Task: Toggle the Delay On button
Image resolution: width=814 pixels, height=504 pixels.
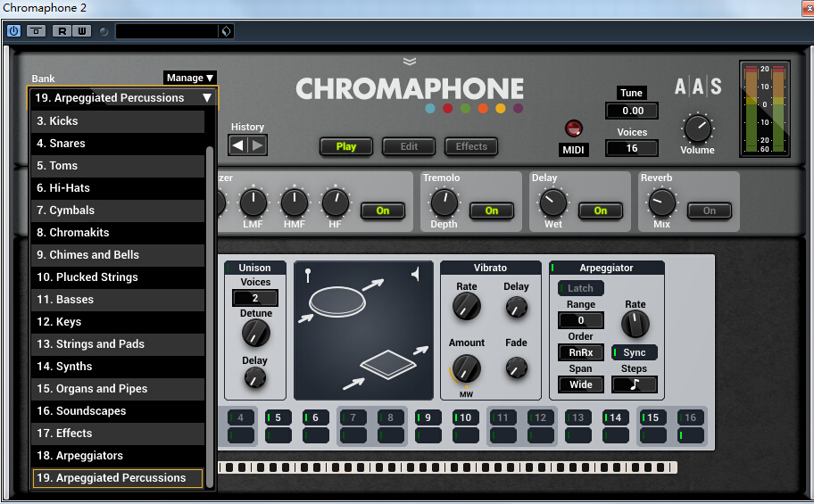Action: point(601,211)
